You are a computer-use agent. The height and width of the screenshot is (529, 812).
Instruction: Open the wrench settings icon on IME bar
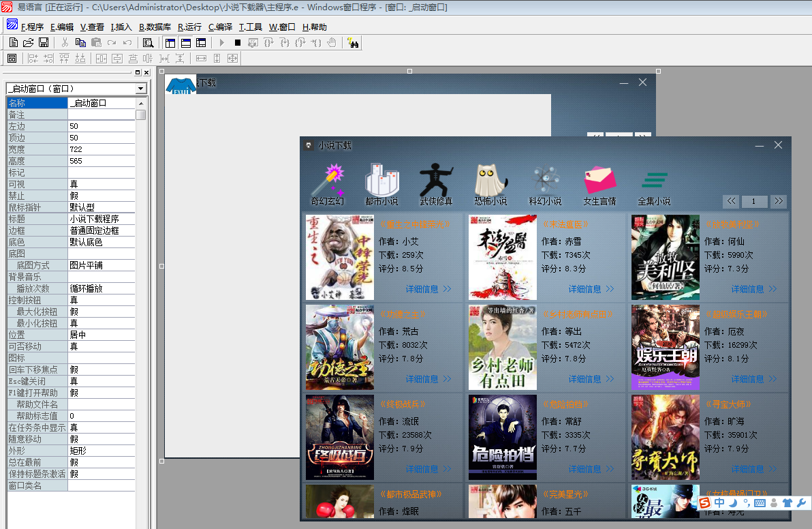801,502
